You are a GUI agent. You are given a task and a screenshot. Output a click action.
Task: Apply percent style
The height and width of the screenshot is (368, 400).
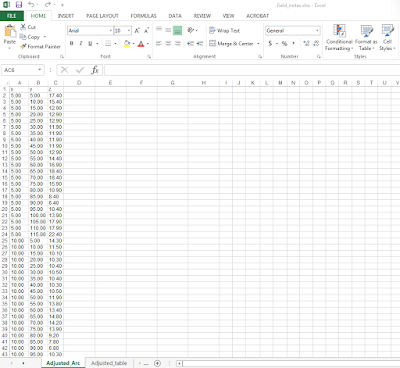coord(284,43)
